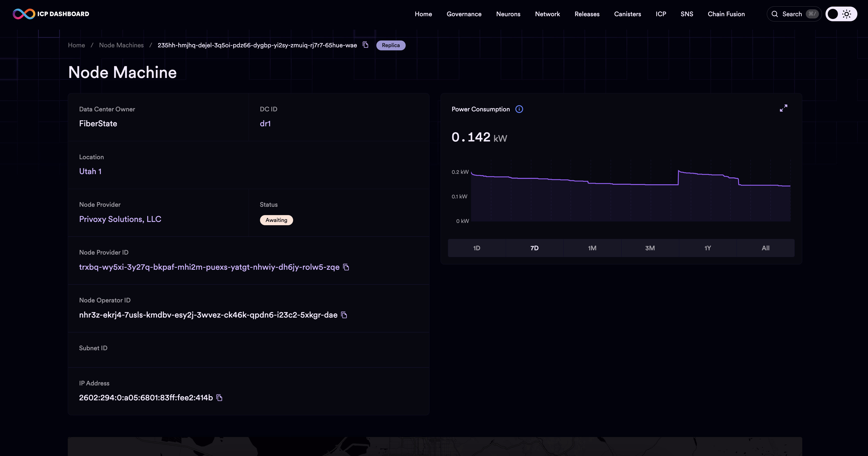The height and width of the screenshot is (456, 868).
Task: Open the Releases menu
Action: click(587, 14)
